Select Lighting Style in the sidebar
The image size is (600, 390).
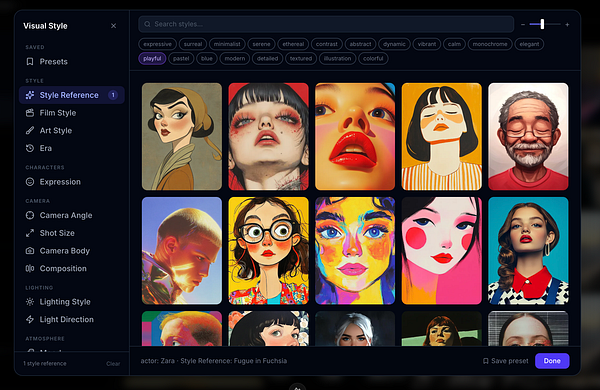click(x=72, y=302)
